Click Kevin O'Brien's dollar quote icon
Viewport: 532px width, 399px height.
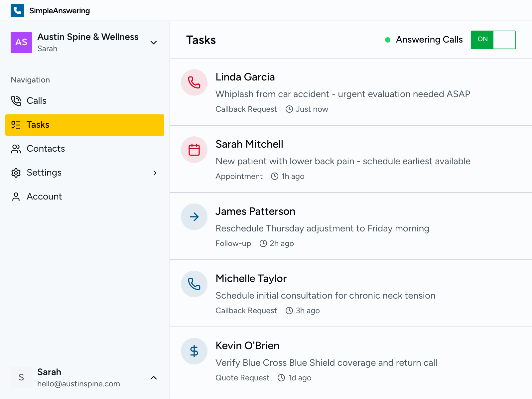(x=194, y=351)
